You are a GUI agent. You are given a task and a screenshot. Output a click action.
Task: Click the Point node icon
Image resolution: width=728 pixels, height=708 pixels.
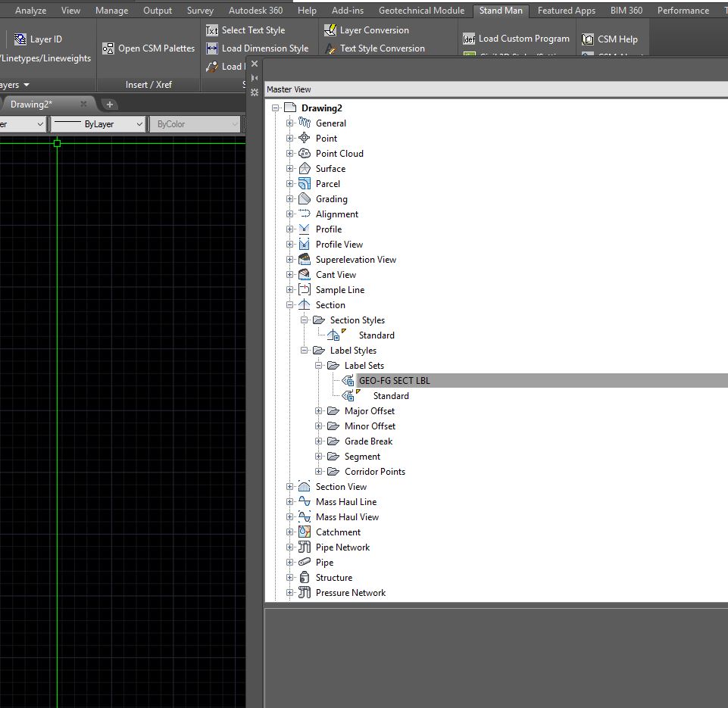305,138
